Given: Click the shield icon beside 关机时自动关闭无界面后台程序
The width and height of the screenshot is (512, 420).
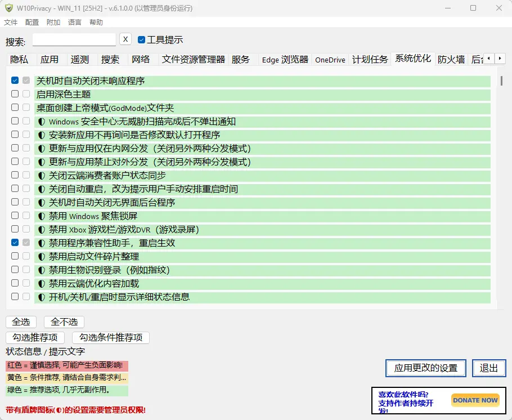Looking at the screenshot, I should point(42,203).
